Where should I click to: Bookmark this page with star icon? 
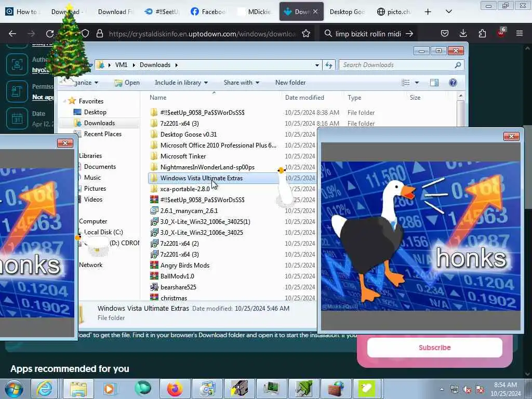(306, 34)
